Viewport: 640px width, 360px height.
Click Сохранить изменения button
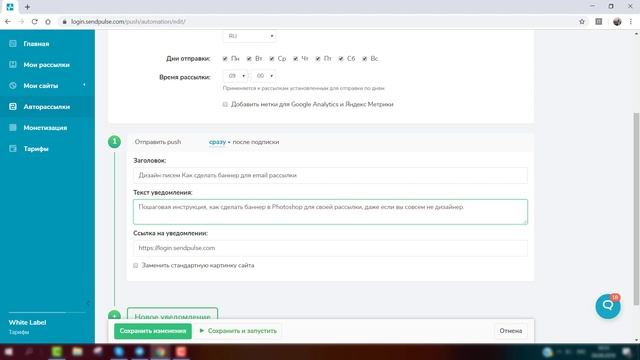coord(153,331)
